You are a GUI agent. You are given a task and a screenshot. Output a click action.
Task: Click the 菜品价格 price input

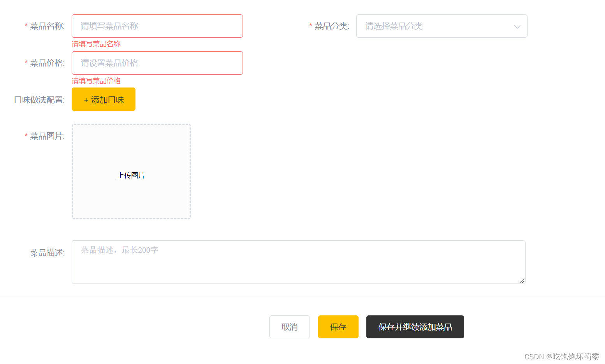[157, 63]
